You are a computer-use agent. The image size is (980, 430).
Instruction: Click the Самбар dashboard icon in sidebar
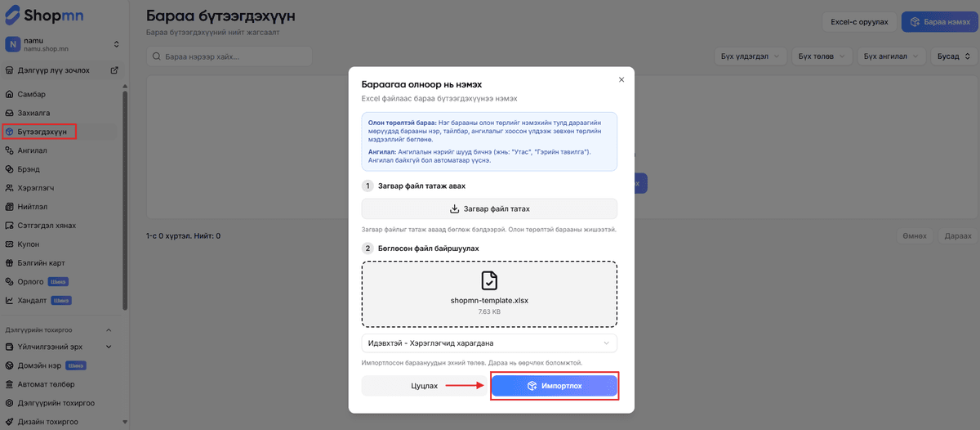pos(10,94)
